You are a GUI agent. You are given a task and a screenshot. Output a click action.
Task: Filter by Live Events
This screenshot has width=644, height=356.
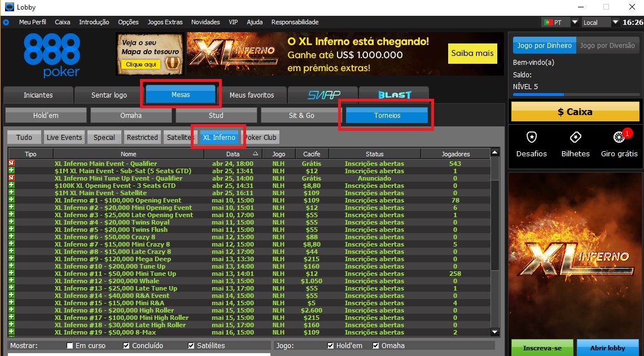coord(64,137)
